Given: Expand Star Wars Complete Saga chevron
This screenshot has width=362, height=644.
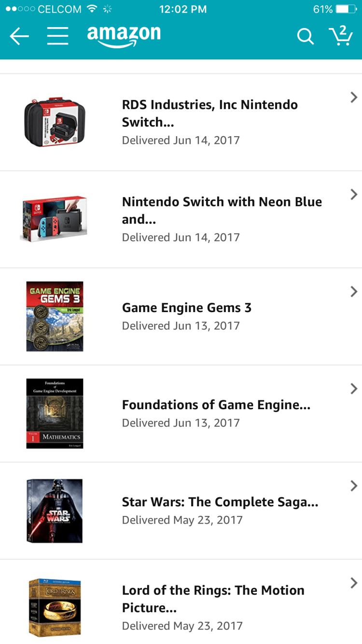Looking at the screenshot, I should [x=354, y=486].
